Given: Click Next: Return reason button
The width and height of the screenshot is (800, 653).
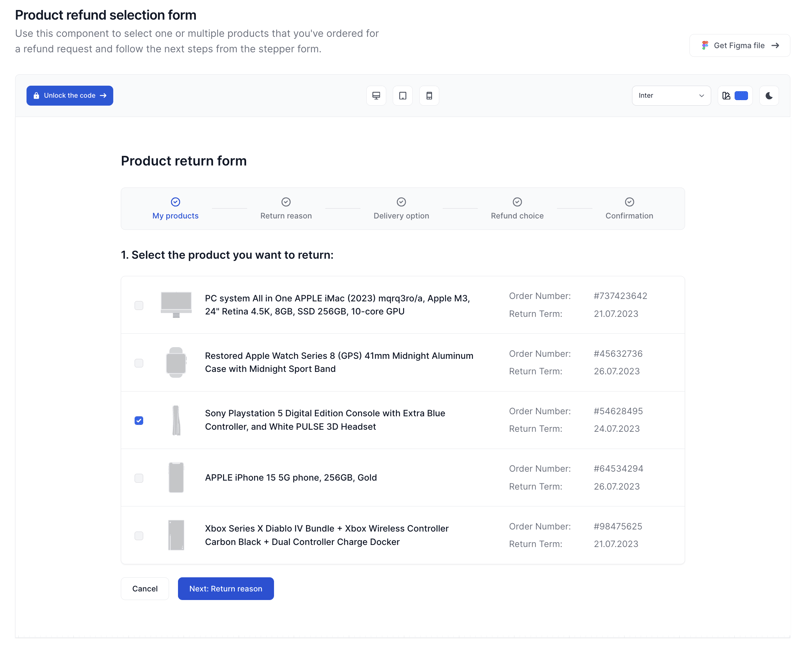Looking at the screenshot, I should point(226,588).
